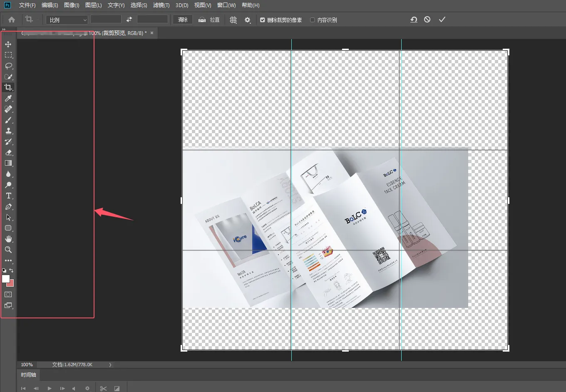566x392 pixels.
Task: Select the Gradient tool
Action: coord(8,163)
